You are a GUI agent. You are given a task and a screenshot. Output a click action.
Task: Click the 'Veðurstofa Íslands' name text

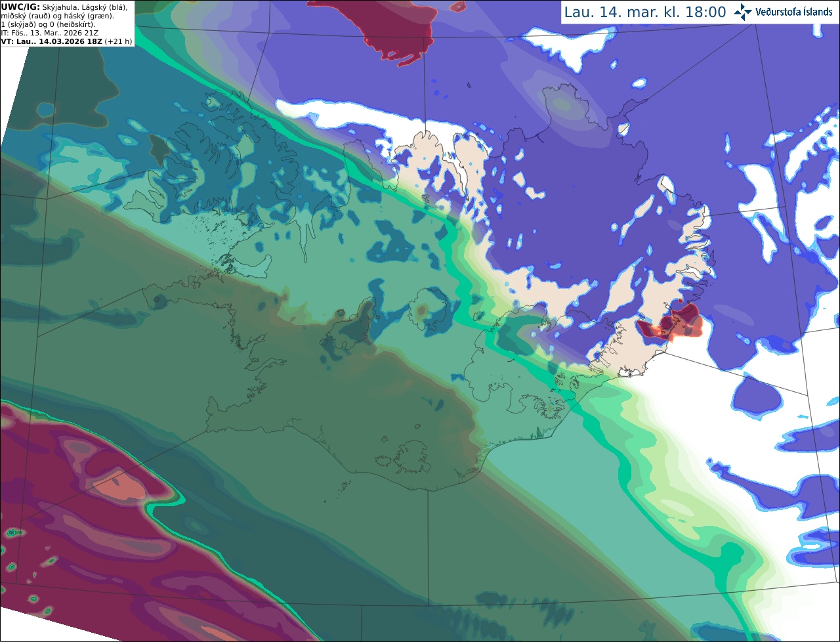point(794,12)
